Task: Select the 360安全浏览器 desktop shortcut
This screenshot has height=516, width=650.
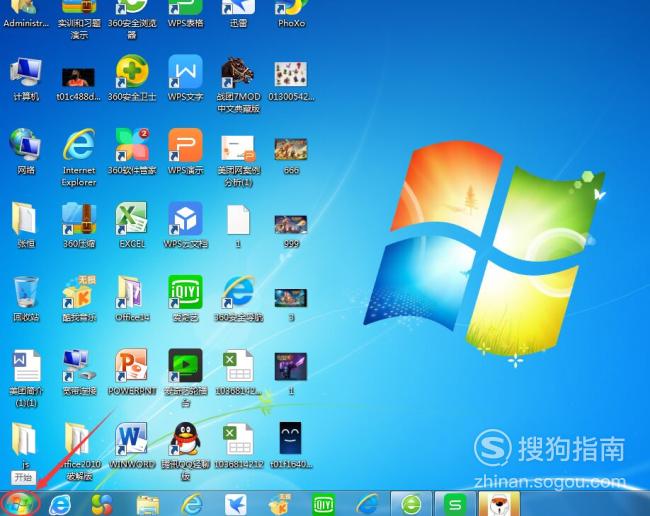Action: pos(132,20)
